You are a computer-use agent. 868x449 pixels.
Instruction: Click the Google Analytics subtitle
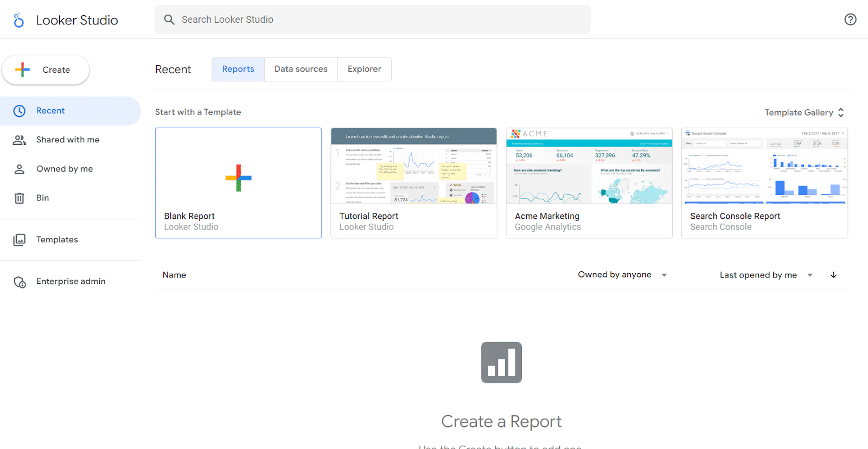[x=547, y=227]
